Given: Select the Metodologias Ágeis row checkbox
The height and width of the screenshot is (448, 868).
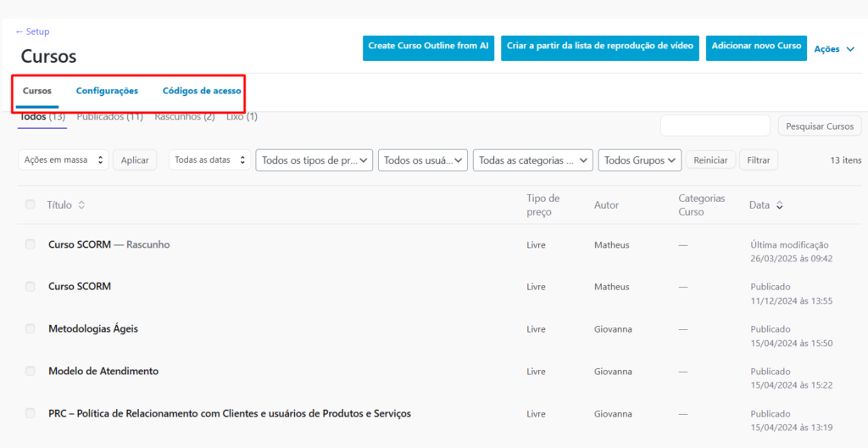Looking at the screenshot, I should pos(31,328).
